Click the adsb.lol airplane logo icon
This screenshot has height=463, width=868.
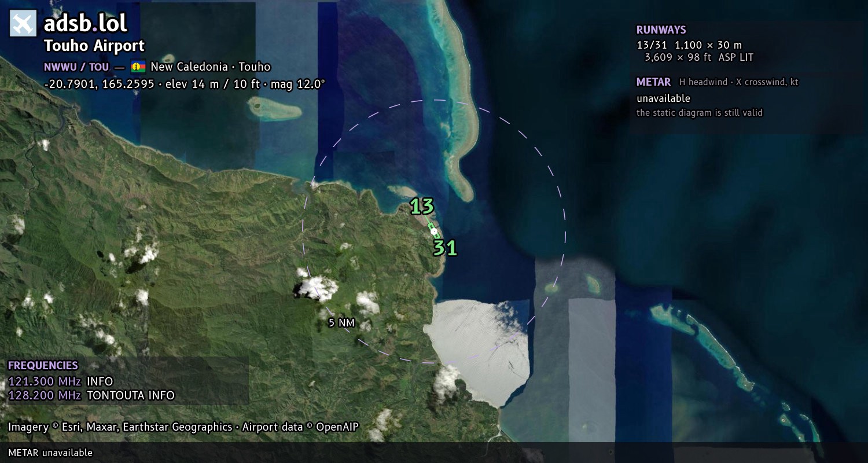[x=23, y=23]
